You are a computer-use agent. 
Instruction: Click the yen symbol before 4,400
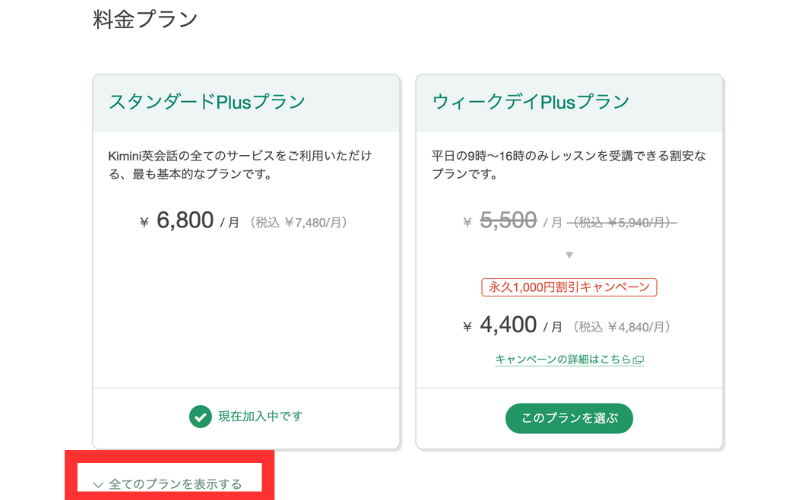[x=467, y=327]
